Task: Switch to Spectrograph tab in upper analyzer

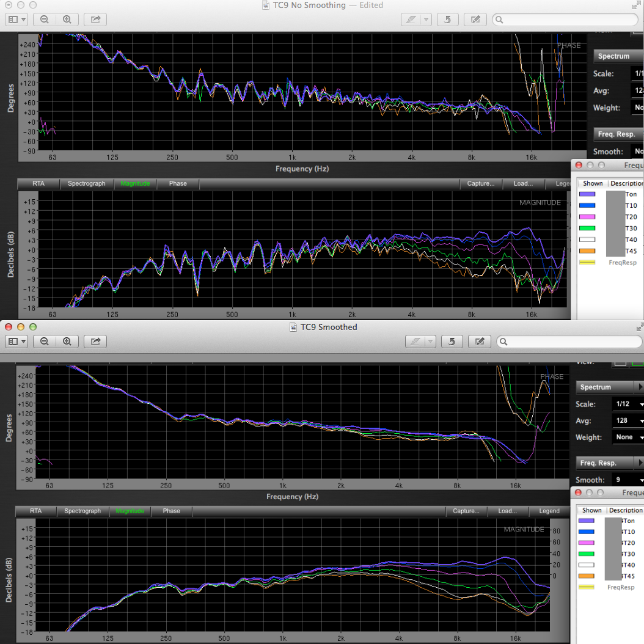Action: [x=86, y=183]
